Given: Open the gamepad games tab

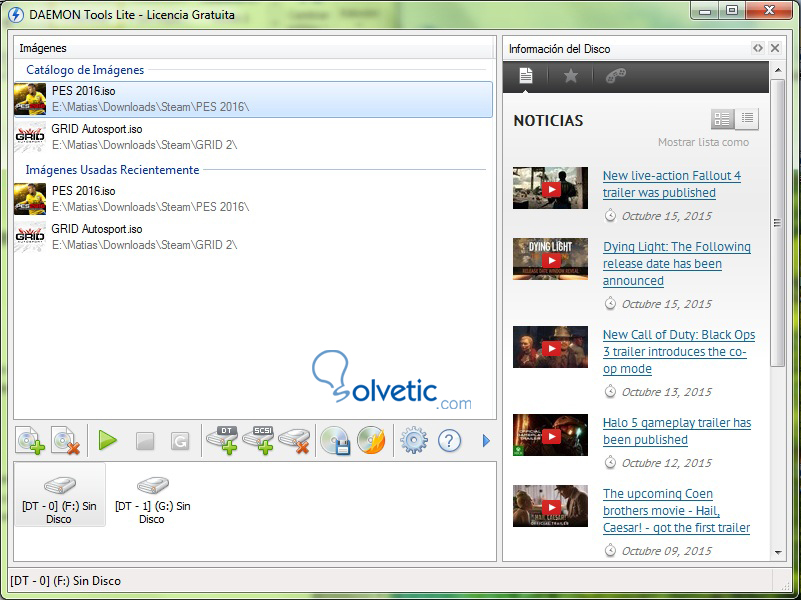Looking at the screenshot, I should tap(616, 76).
